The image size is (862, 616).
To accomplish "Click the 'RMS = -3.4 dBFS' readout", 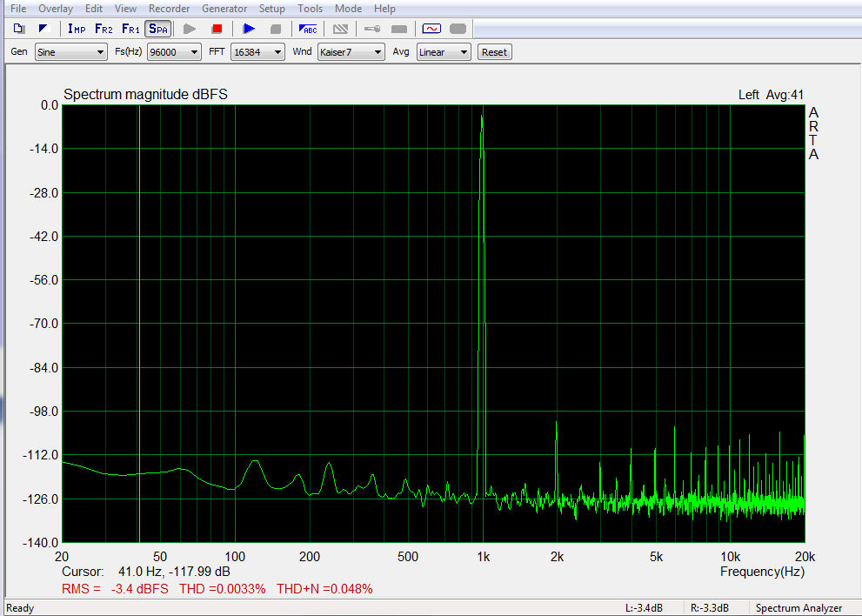I will click(x=116, y=589).
